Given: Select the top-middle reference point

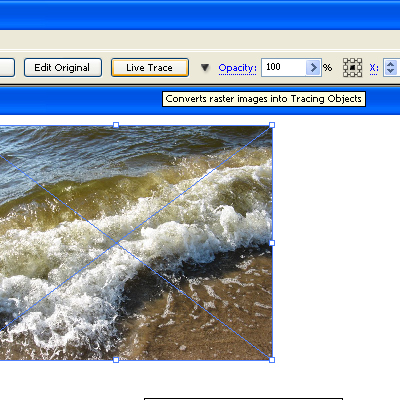Looking at the screenshot, I should pos(353,61).
